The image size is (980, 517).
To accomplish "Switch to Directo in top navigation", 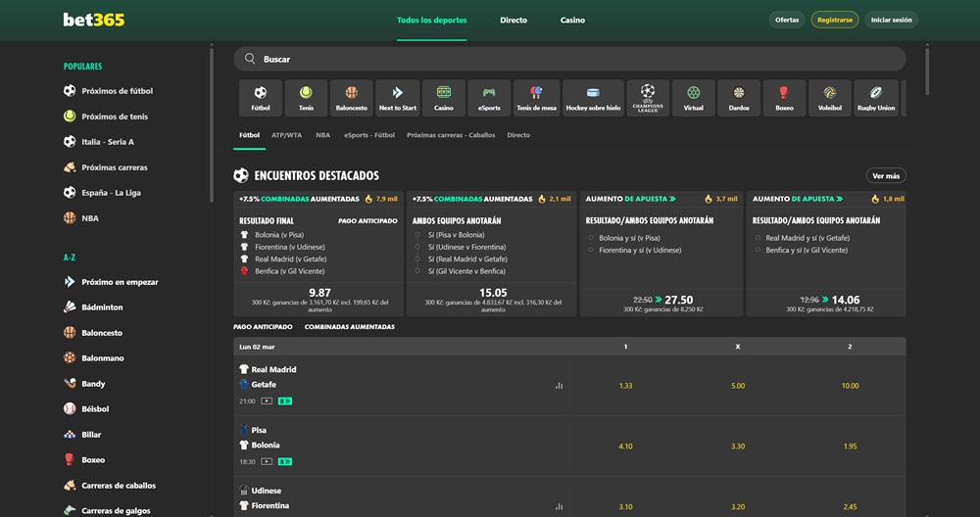I will [514, 20].
